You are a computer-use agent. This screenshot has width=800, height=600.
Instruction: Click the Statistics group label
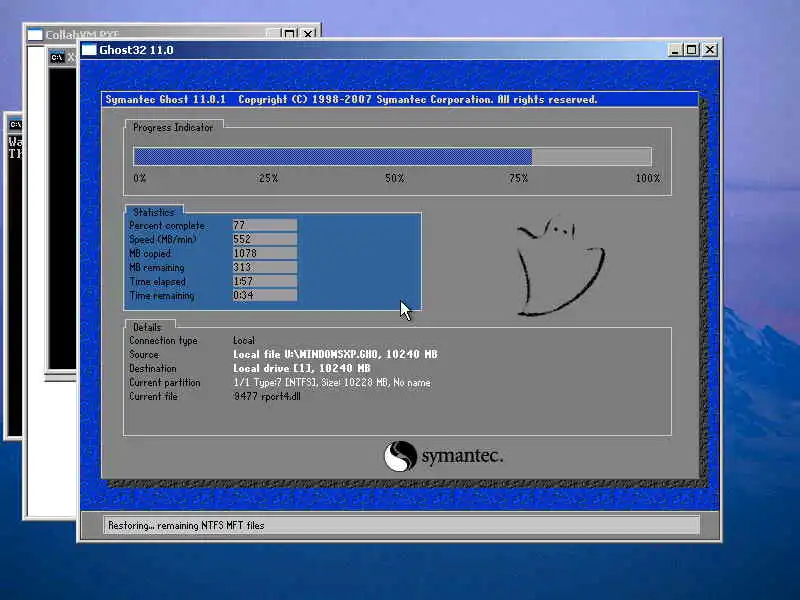(x=154, y=212)
